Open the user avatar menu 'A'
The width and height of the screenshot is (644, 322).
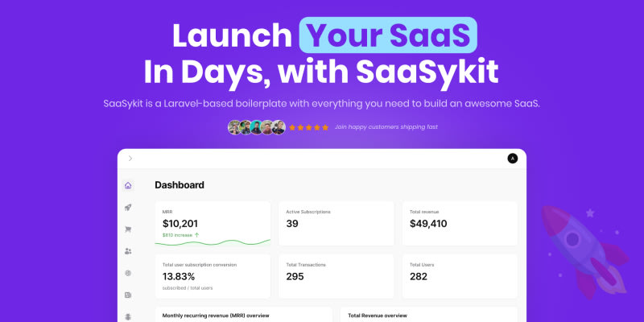512,159
